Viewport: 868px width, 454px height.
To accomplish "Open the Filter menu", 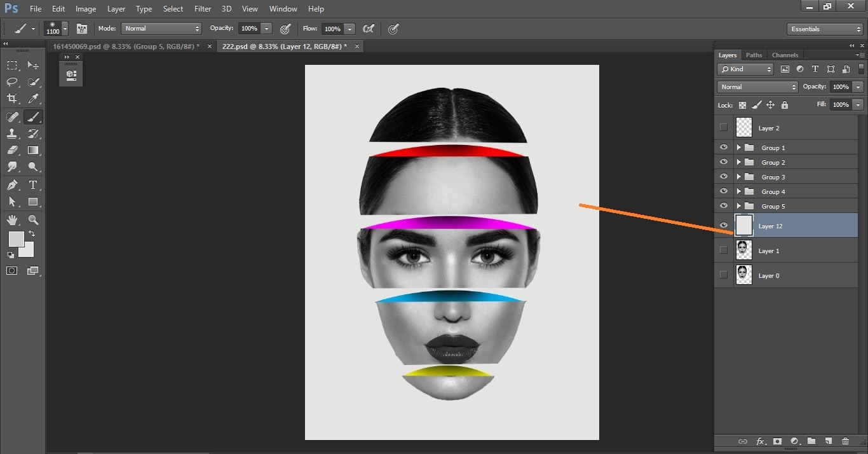I will 202,8.
